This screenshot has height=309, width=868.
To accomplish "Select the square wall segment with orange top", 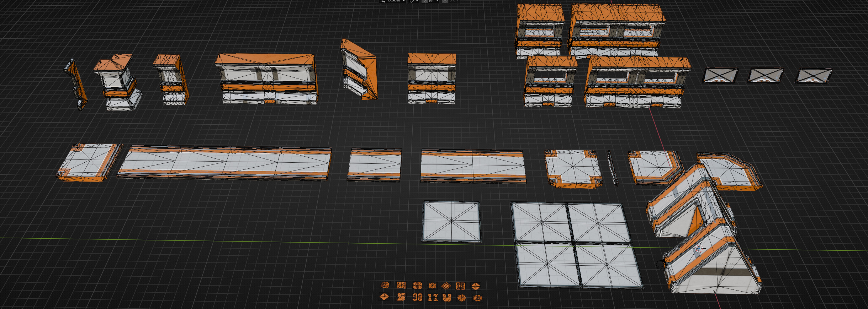I will tap(432, 78).
